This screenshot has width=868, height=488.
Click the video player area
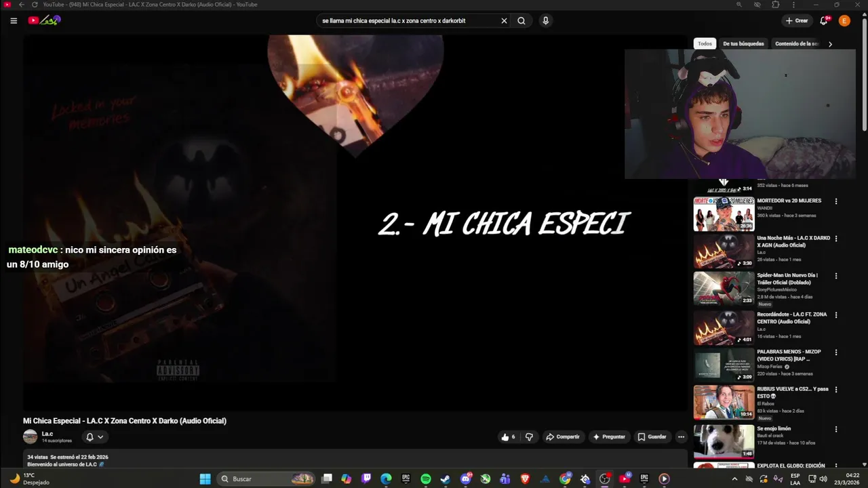click(x=355, y=222)
